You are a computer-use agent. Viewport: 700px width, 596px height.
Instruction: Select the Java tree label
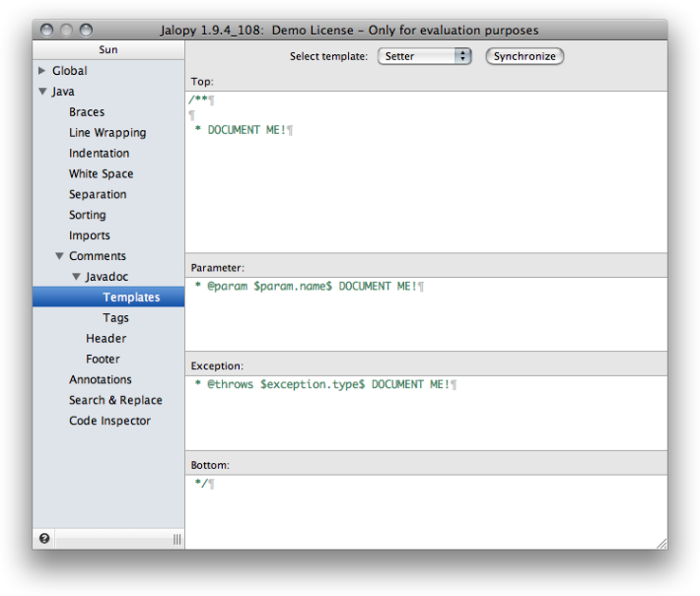pos(63,92)
